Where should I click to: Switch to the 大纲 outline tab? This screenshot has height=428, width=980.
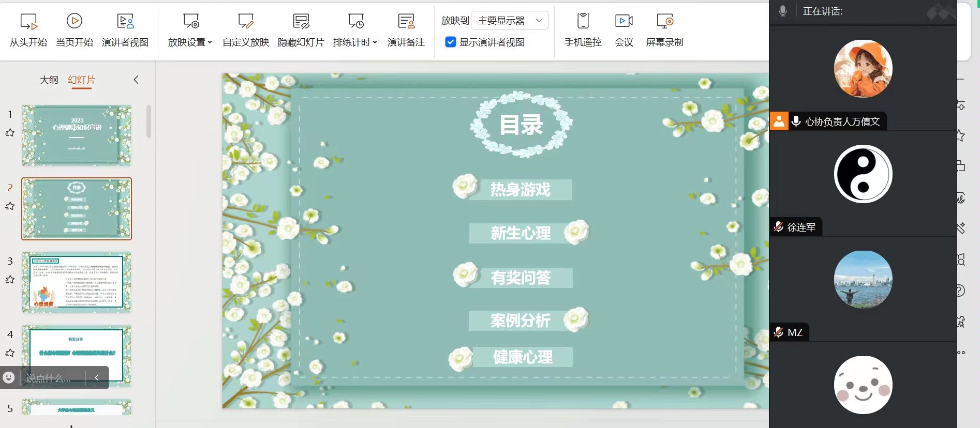point(49,80)
